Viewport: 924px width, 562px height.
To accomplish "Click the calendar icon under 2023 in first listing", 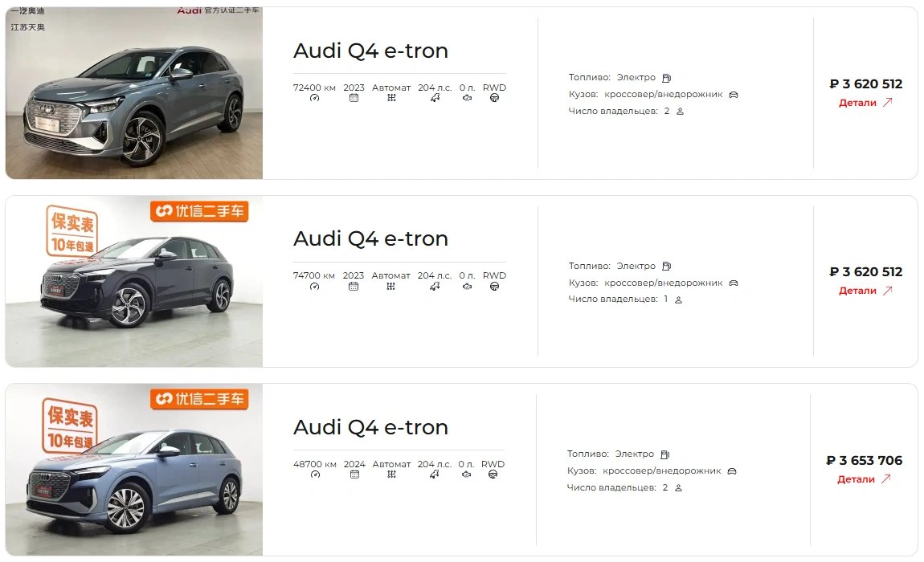I will click(354, 98).
